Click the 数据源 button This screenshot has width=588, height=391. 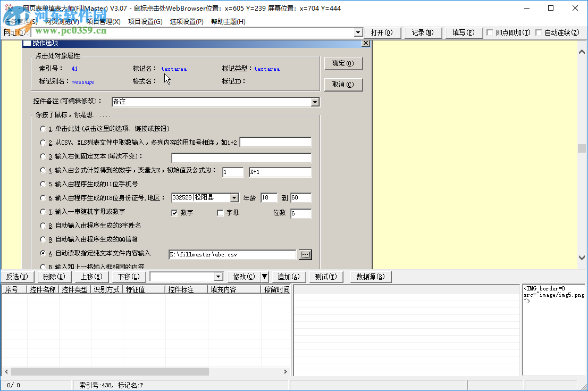click(x=369, y=277)
